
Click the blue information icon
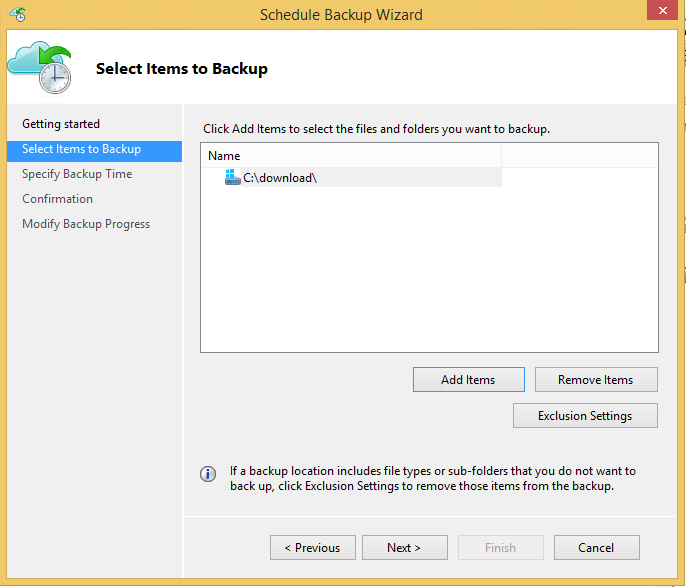(x=208, y=474)
